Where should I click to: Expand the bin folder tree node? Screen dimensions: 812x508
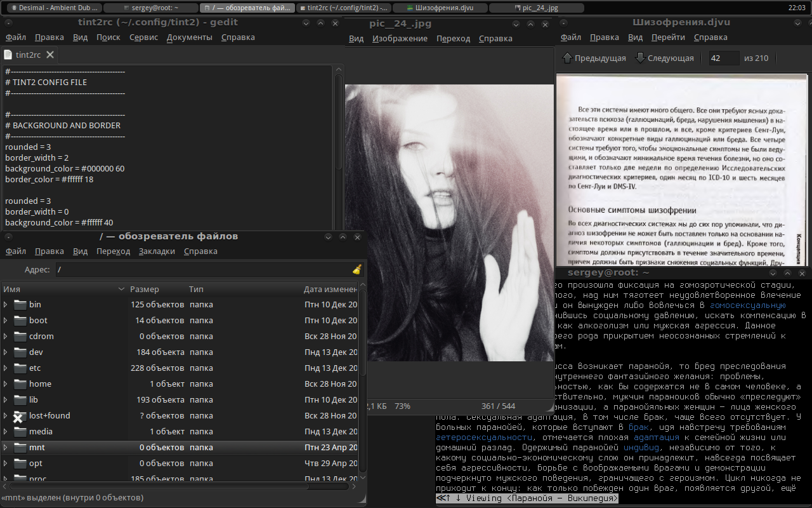6,305
